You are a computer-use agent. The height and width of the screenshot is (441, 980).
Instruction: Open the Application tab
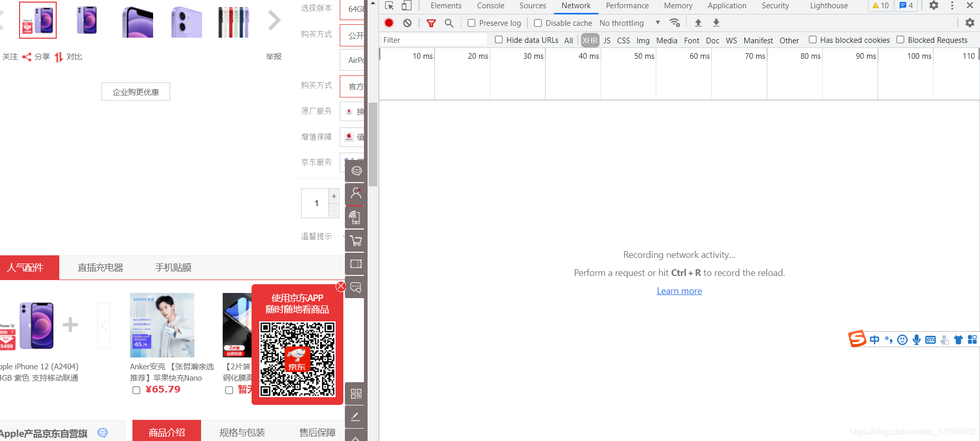click(x=727, y=6)
